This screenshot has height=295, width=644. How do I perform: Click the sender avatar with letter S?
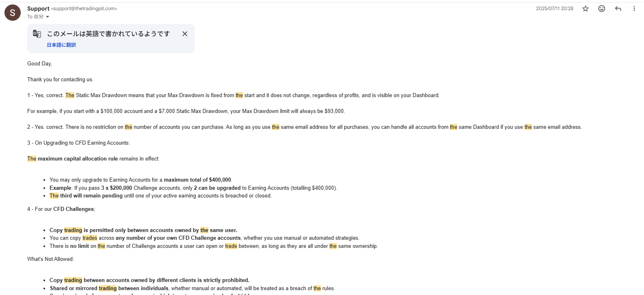(x=13, y=13)
